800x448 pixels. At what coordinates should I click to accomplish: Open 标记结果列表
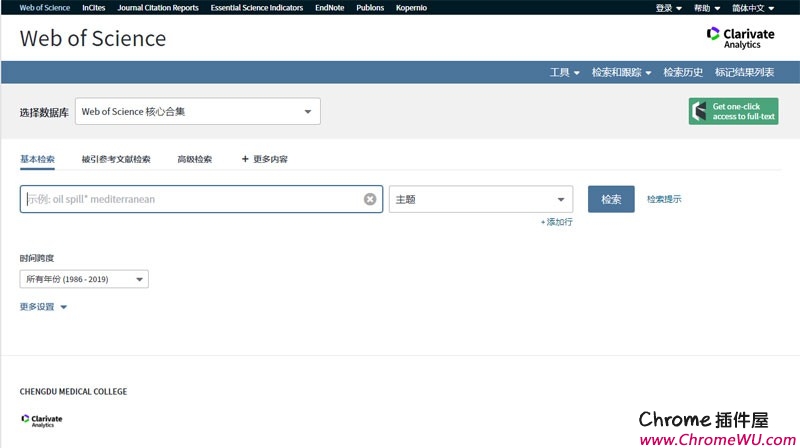coord(744,72)
